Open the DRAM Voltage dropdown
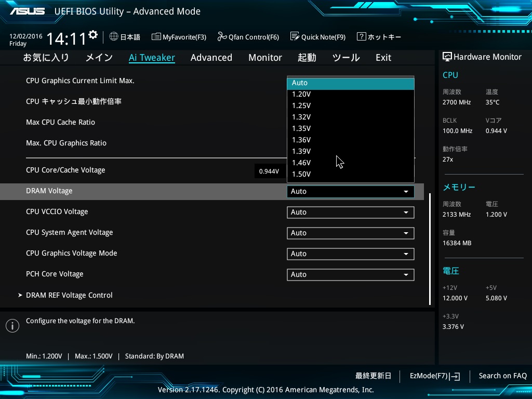 click(351, 192)
